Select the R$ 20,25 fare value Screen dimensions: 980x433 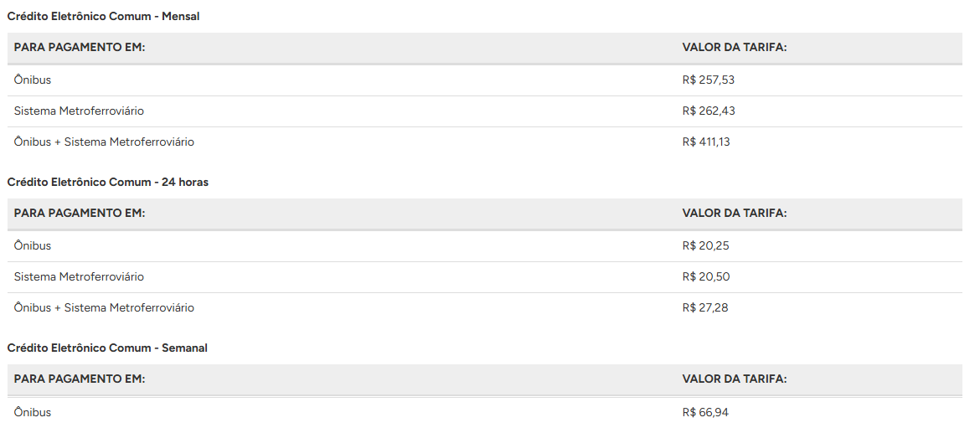tap(705, 245)
